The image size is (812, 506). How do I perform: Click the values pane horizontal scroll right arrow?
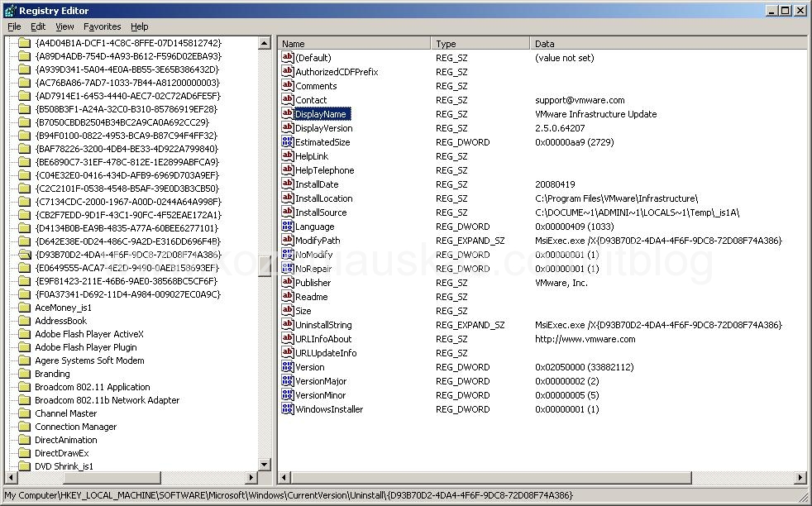800,478
